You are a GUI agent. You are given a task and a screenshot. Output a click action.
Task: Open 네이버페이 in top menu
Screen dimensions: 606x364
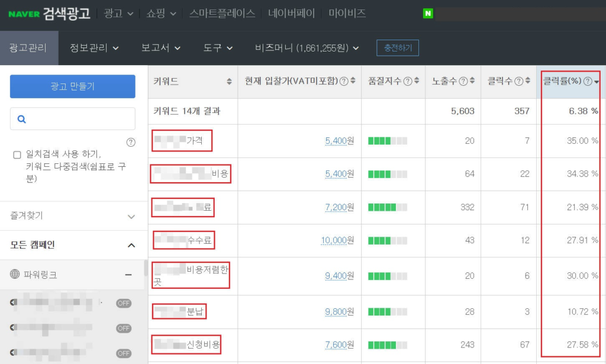pyautogui.click(x=291, y=14)
